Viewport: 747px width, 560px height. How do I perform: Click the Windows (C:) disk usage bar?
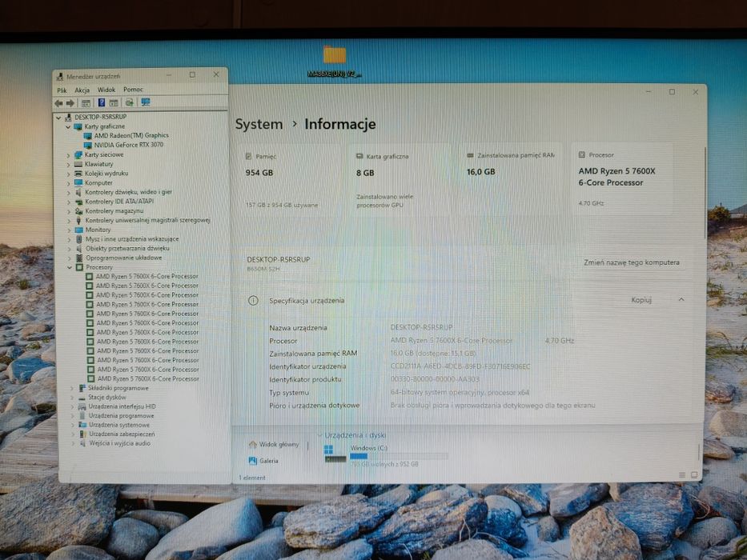pos(399,456)
